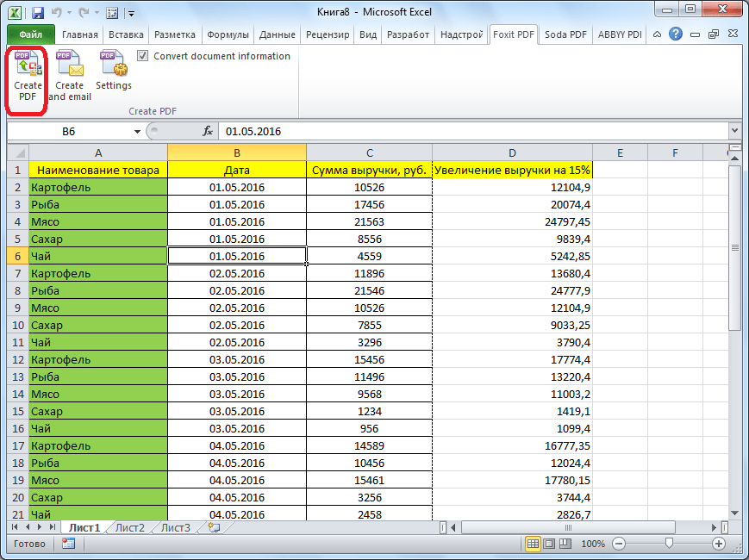The width and height of the screenshot is (749, 560).
Task: Open the Формулы ribbon tab
Action: tap(228, 34)
